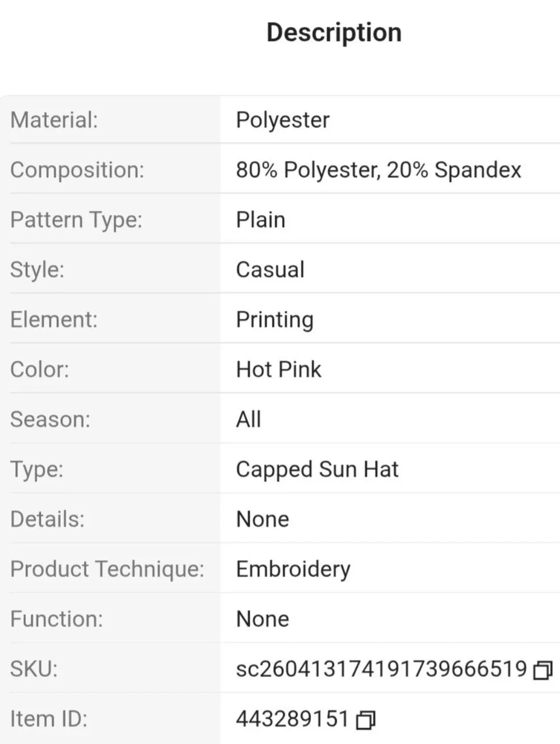Select the Printing element value
560x744 pixels.
(x=274, y=320)
